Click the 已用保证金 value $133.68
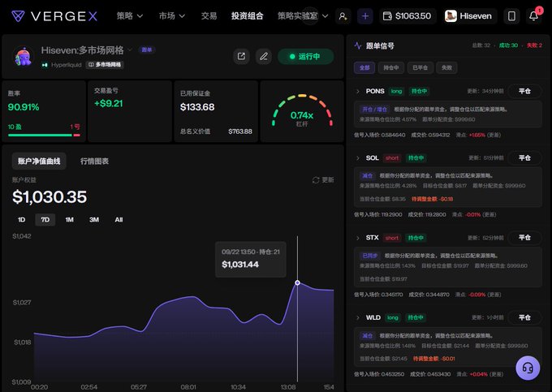Image resolution: width=552 pixels, height=392 pixels. click(197, 107)
